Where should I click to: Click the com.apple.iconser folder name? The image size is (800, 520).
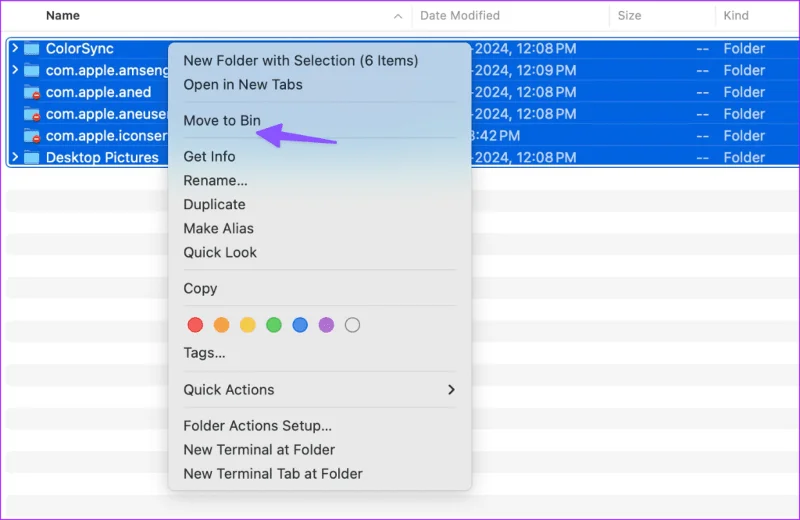107,136
